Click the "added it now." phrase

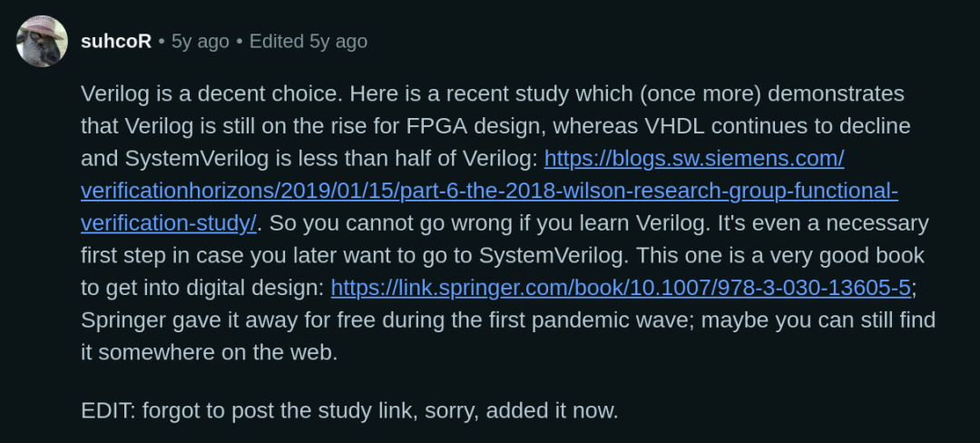click(552, 410)
